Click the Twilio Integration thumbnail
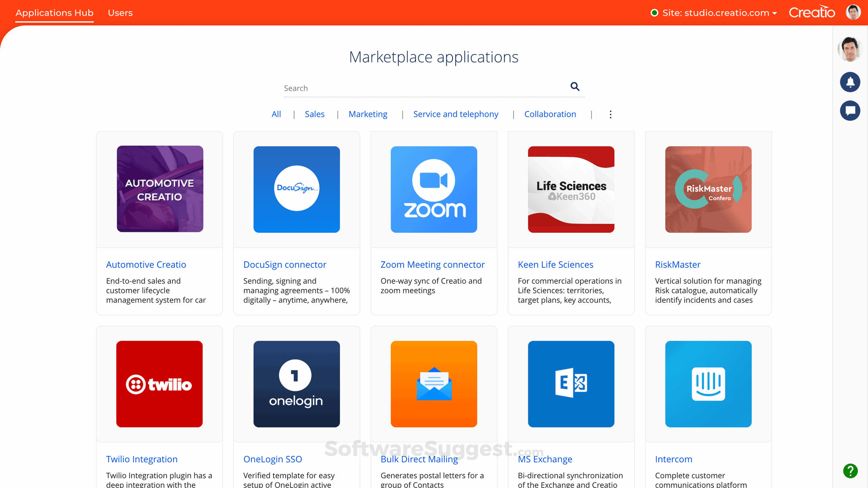Screen dimensions: 868x488 tap(159, 384)
